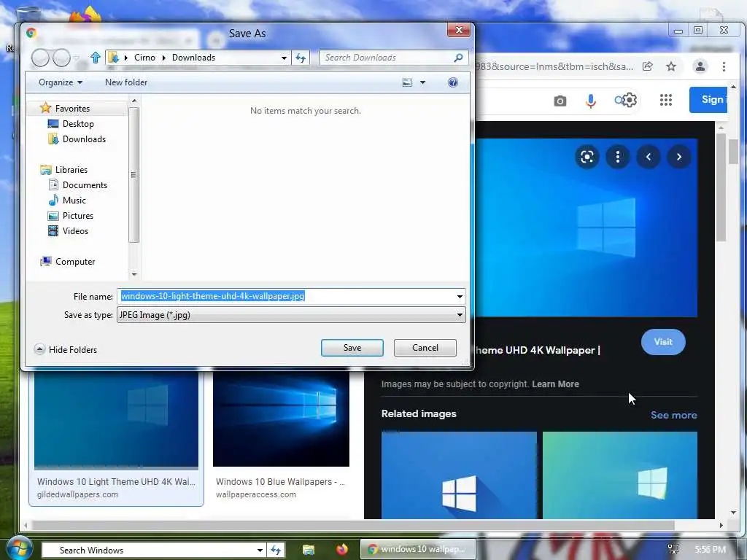This screenshot has width=747, height=560.
Task: Click the Save button
Action: click(352, 348)
